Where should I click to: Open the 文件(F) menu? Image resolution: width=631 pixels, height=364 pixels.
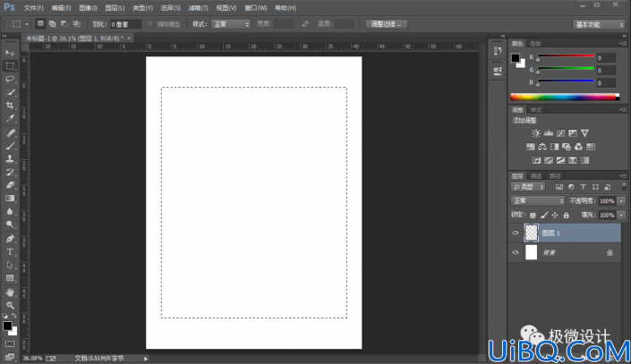[34, 8]
